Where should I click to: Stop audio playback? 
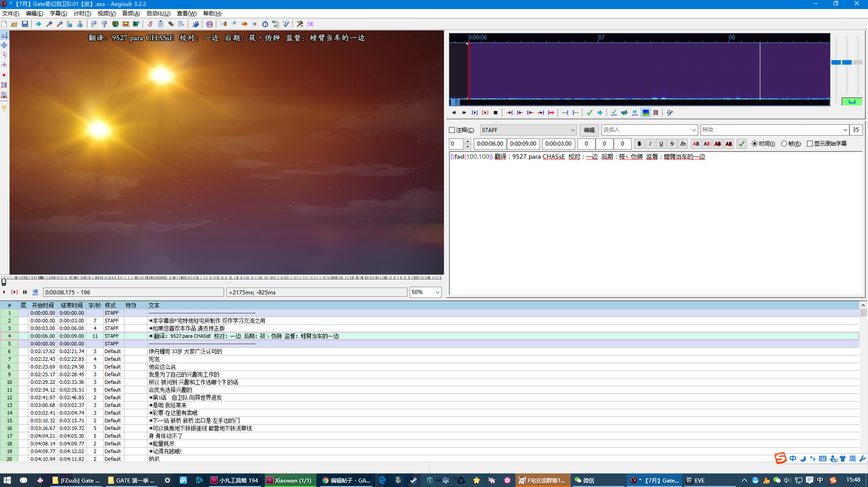[496, 113]
